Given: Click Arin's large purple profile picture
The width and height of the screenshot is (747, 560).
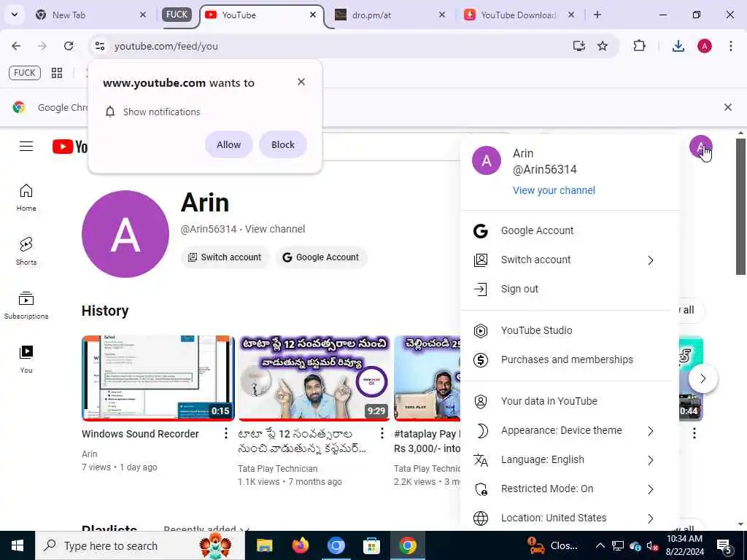Looking at the screenshot, I should [x=125, y=234].
